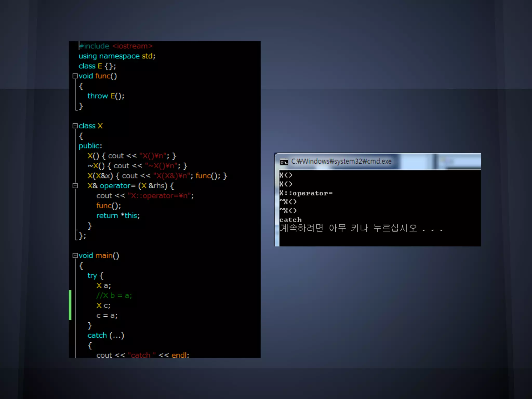Collapse the void func() code block
The height and width of the screenshot is (399, 532).
click(75, 76)
